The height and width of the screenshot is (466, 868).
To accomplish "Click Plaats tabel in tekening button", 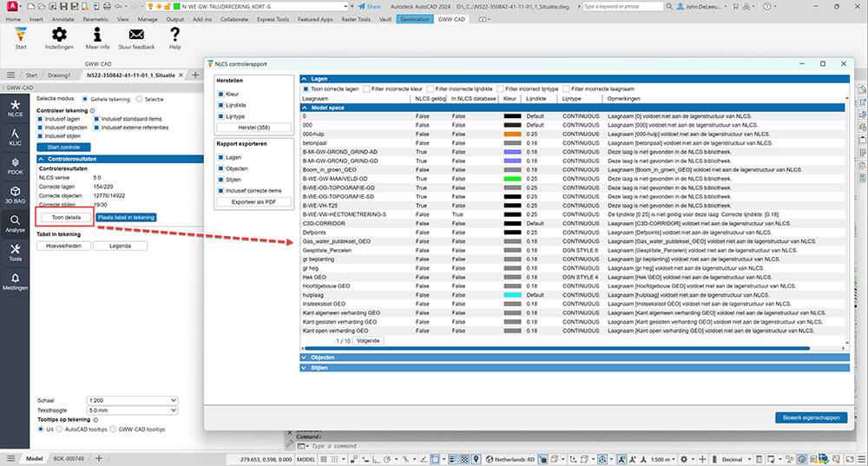I will pos(126,218).
